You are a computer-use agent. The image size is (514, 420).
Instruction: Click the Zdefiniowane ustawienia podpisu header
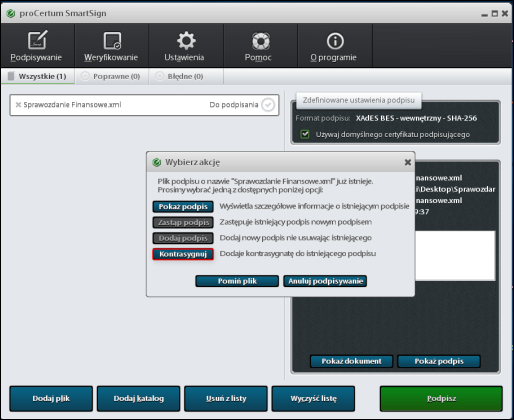pos(359,100)
